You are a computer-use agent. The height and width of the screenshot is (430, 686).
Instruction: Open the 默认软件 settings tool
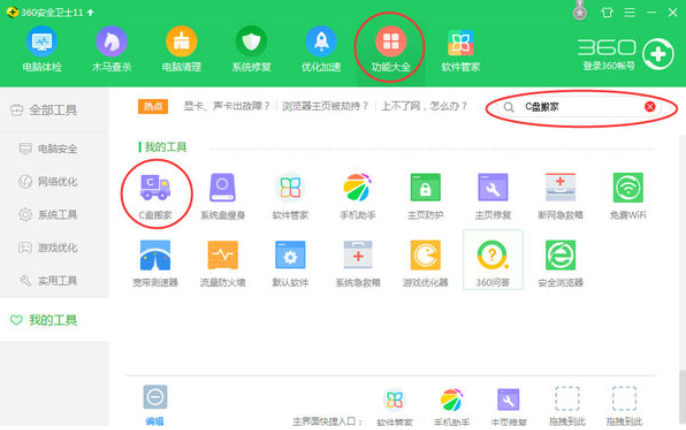(x=290, y=257)
